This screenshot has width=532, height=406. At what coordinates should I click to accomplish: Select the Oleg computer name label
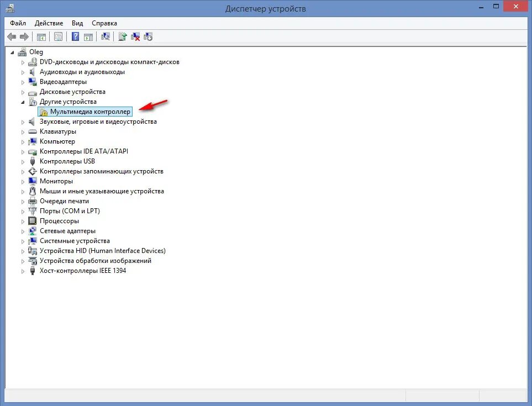36,52
